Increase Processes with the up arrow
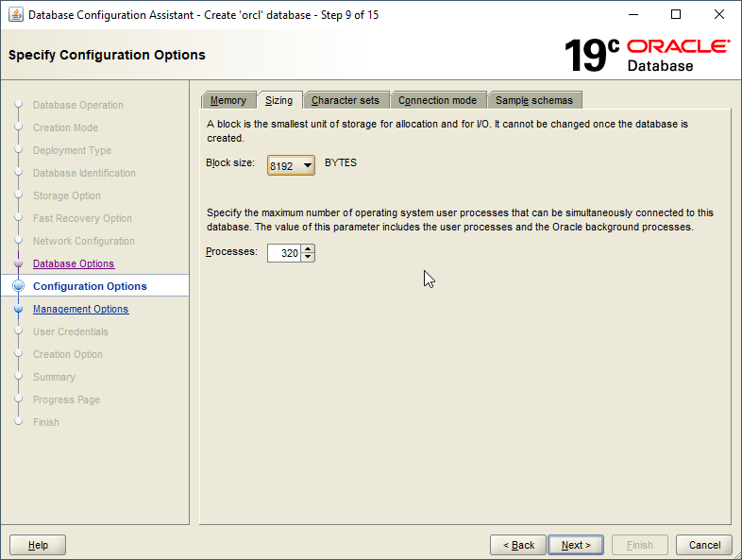This screenshot has height=560, width=742. pos(308,249)
